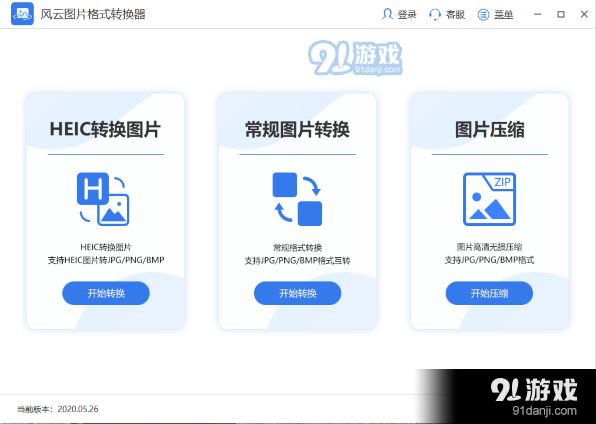
Task: Click the headset icon beside 客服
Action: pos(435,14)
